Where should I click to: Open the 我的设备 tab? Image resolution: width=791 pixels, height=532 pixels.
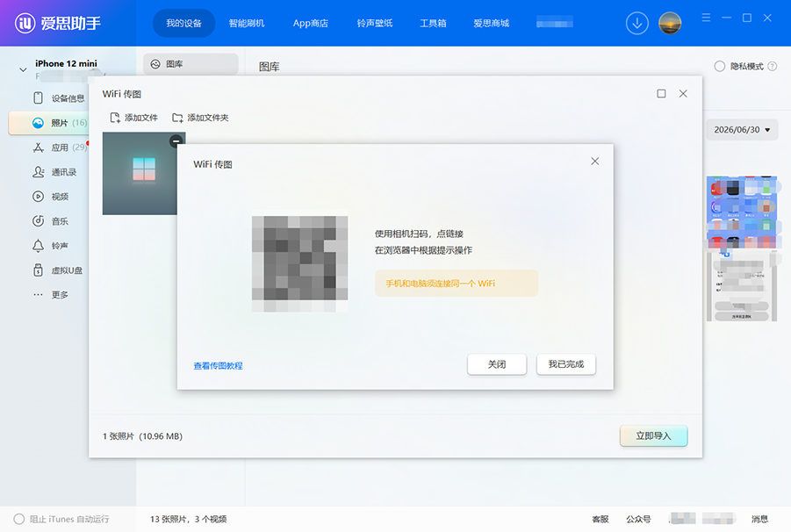(x=183, y=23)
